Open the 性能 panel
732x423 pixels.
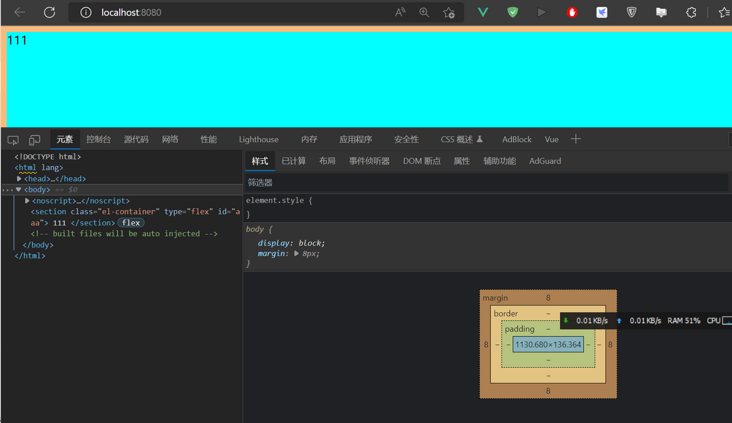(208, 139)
